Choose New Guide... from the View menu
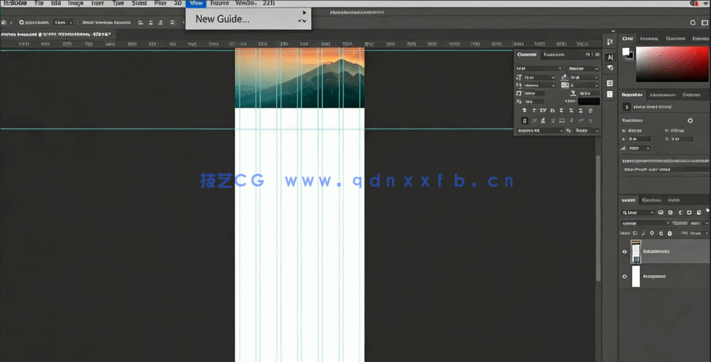The image size is (711, 362). (222, 19)
